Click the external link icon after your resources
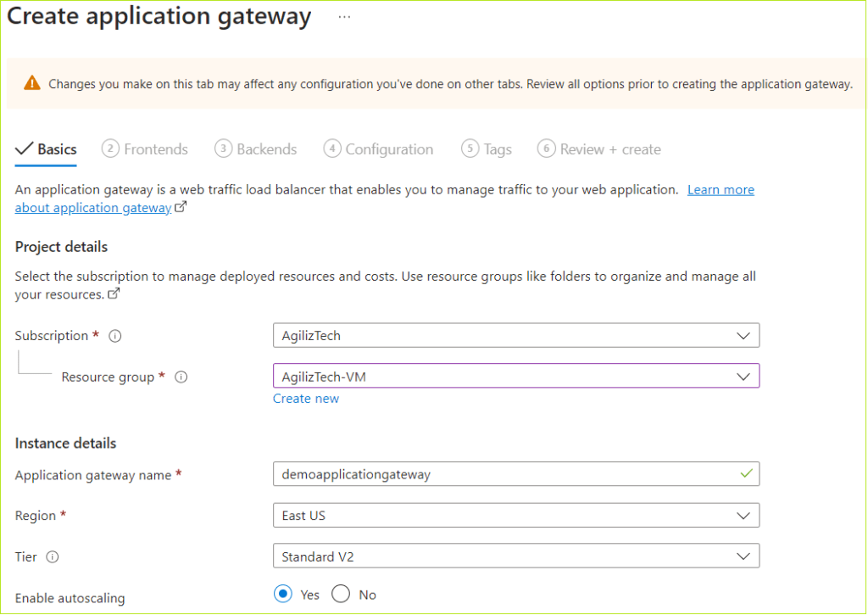The image size is (868, 615). 113,294
